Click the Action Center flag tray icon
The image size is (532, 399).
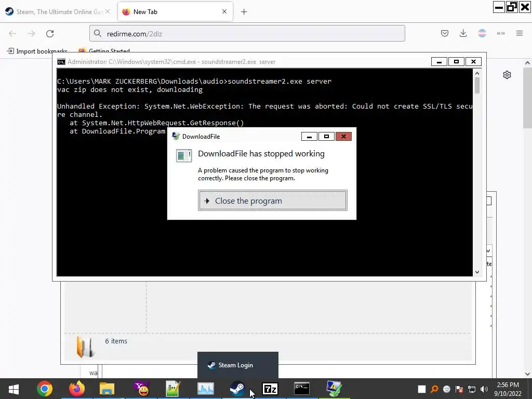[459, 389]
